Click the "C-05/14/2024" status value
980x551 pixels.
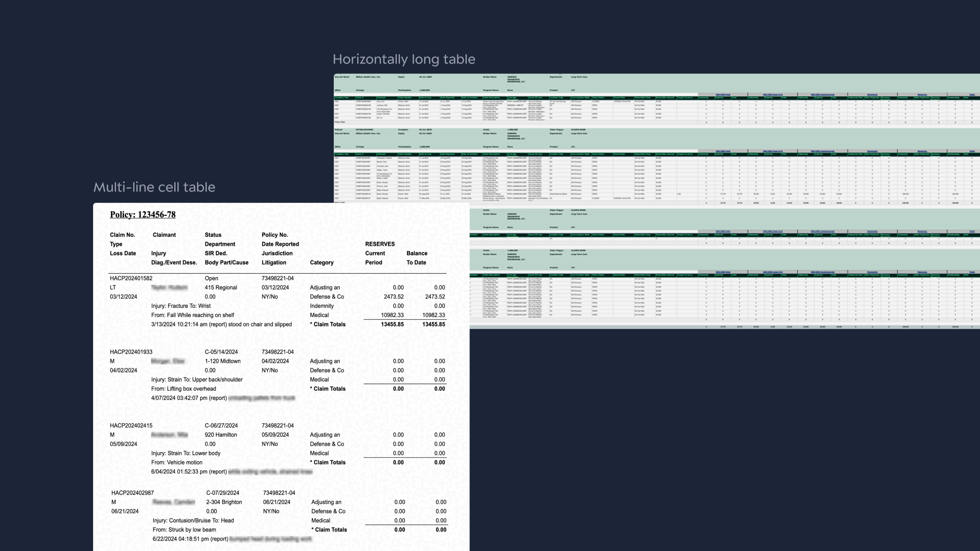pos(221,352)
